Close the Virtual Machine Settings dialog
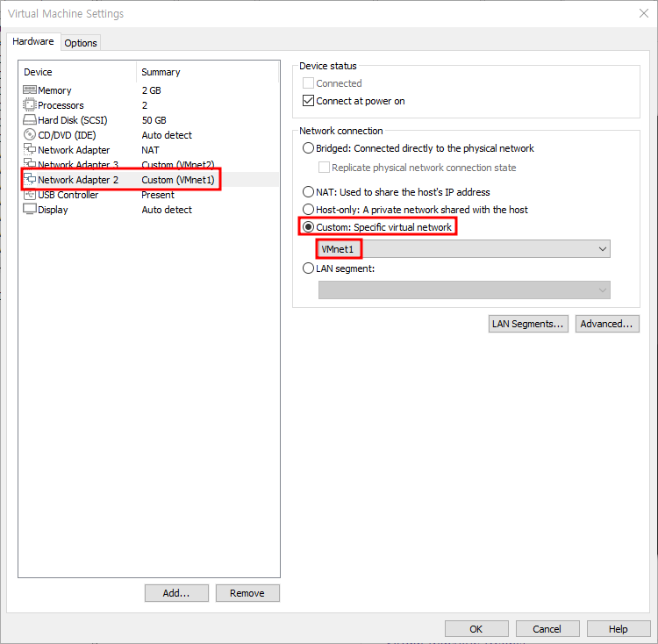The width and height of the screenshot is (658, 644). coord(644,13)
